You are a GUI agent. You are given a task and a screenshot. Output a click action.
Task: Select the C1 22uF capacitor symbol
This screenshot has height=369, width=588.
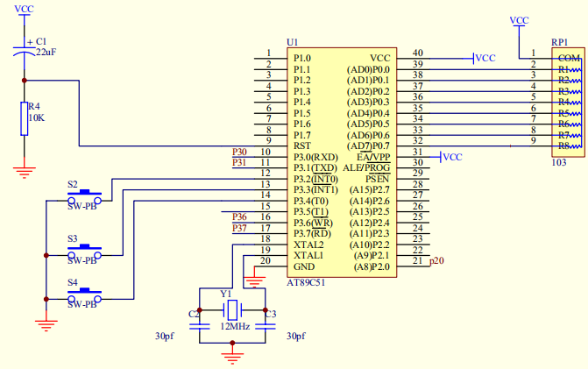(x=25, y=52)
